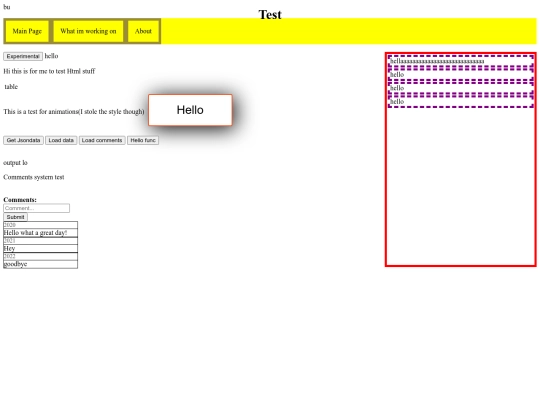540x405 pixels.
Task: Open the Main Page nav item
Action: click(27, 31)
